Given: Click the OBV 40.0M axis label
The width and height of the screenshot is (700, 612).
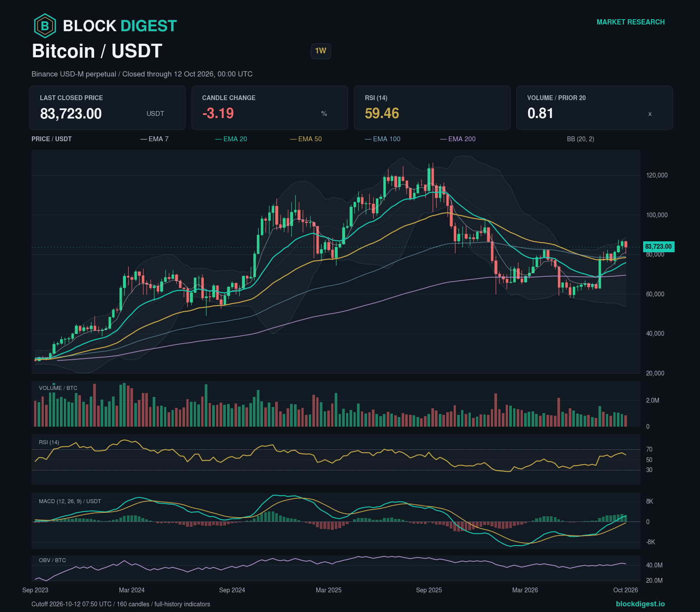Looking at the screenshot, I should 654,565.
